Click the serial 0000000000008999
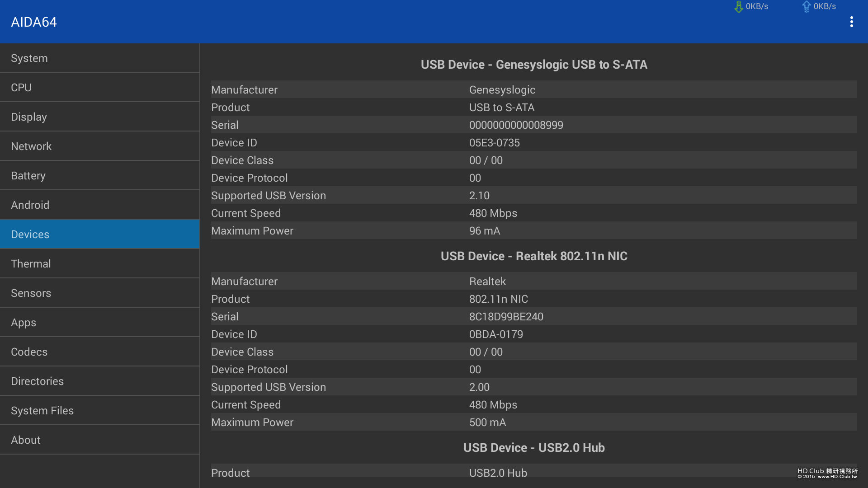This screenshot has width=868, height=488. pyautogui.click(x=516, y=125)
